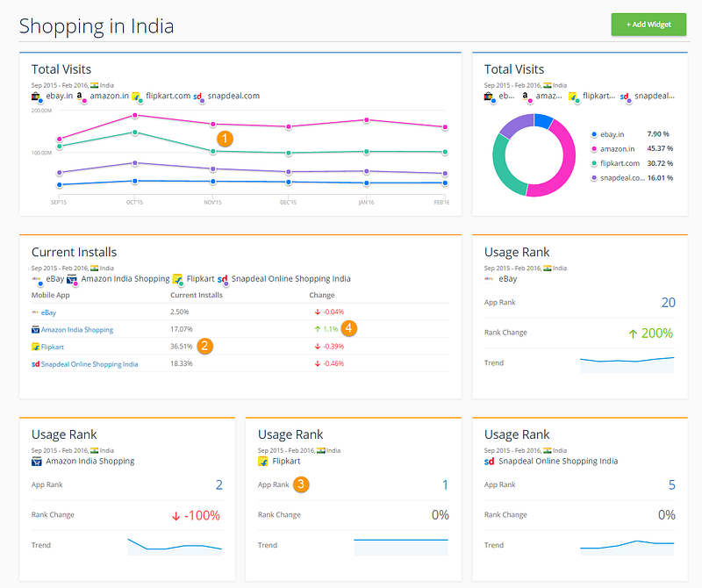The height and width of the screenshot is (588, 702).
Task: Click the Flipkart app icon in Usage Rank widget
Action: 262,462
